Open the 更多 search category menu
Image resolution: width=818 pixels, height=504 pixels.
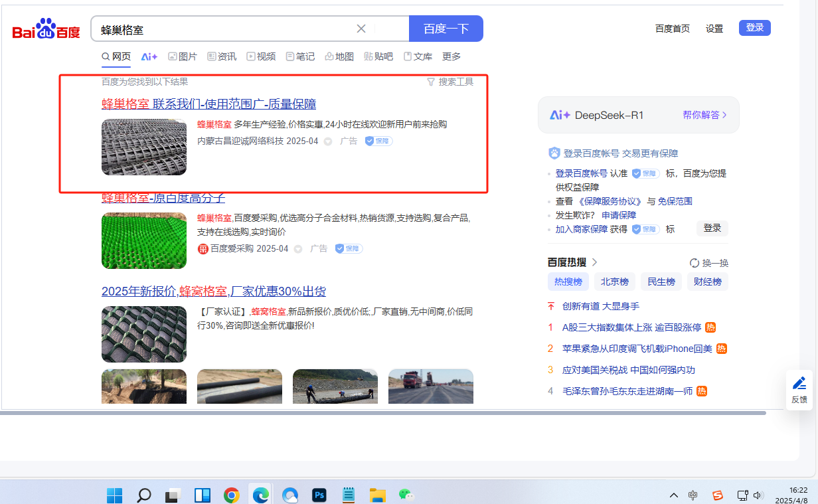(x=451, y=56)
